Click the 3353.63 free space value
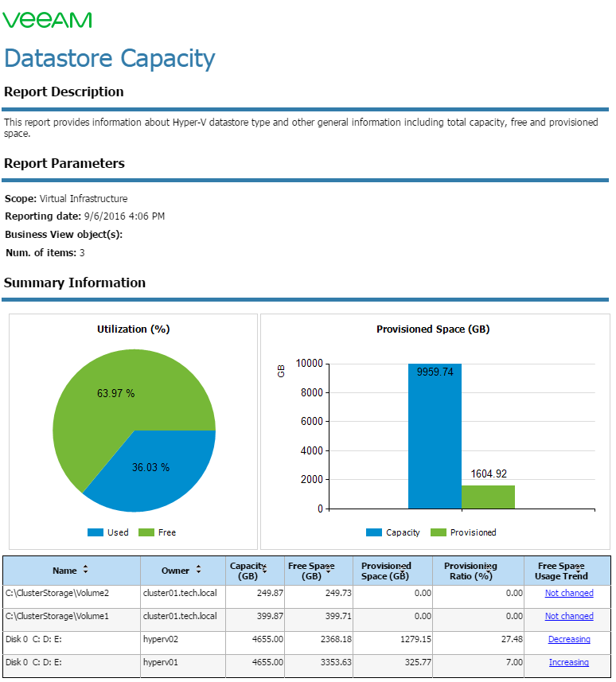This screenshot has width=616, height=682. point(337,662)
